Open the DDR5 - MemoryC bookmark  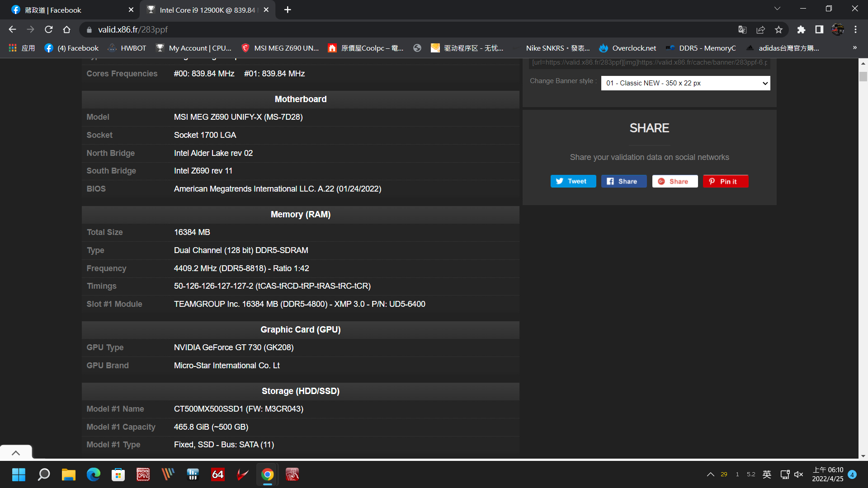point(700,48)
